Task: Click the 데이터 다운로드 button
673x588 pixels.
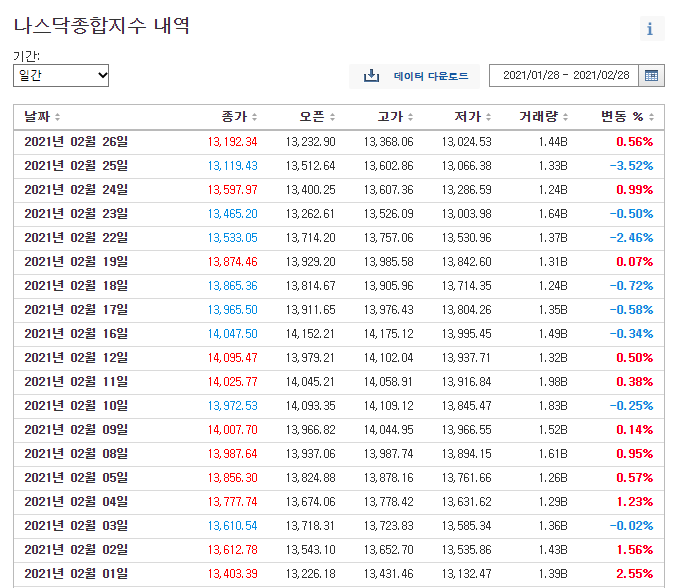Action: (x=414, y=76)
